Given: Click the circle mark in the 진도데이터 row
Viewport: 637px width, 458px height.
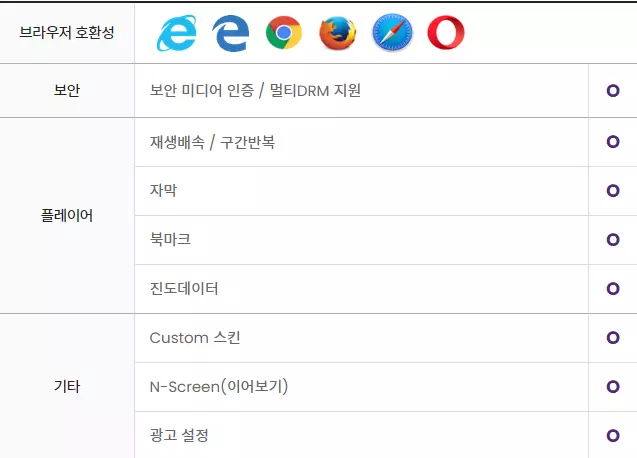Looking at the screenshot, I should 613,289.
